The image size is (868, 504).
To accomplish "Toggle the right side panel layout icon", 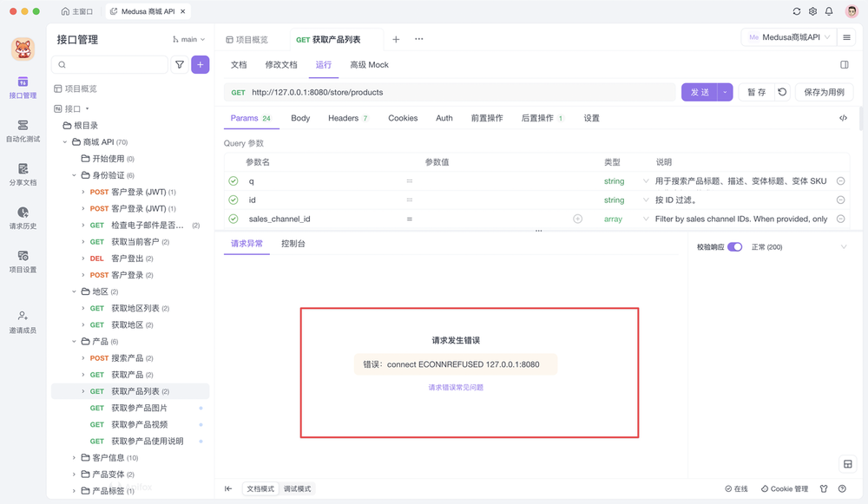I will coord(845,65).
